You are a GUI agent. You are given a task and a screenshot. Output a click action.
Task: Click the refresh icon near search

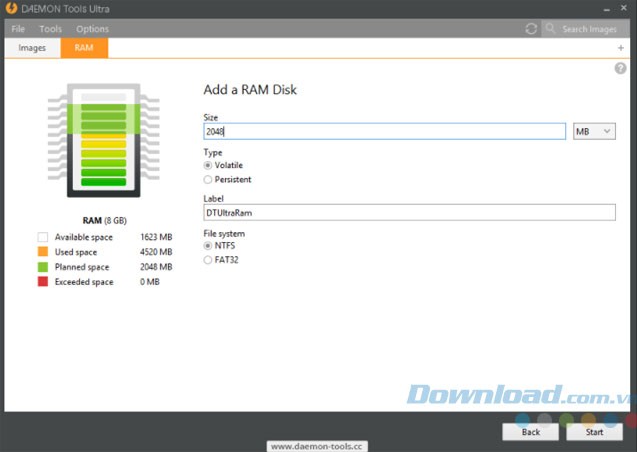click(531, 29)
